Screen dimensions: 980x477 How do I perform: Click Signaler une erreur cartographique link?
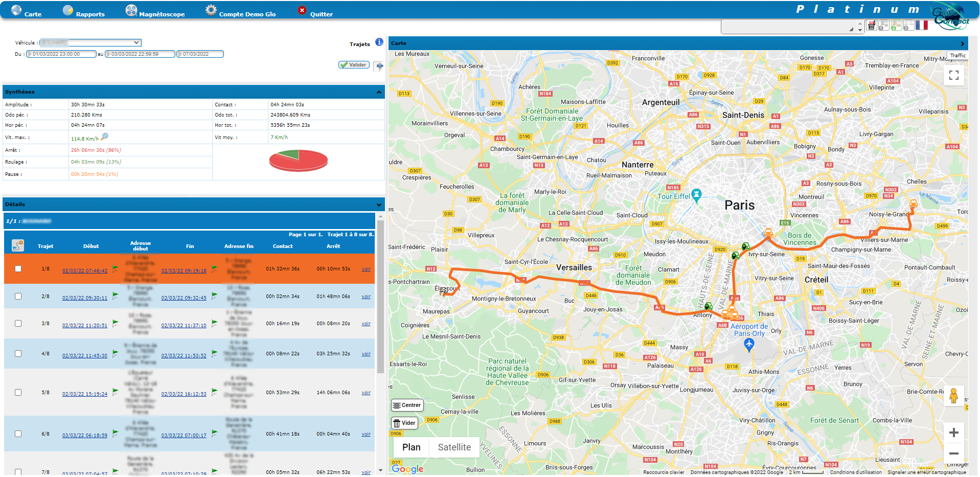pos(926,472)
